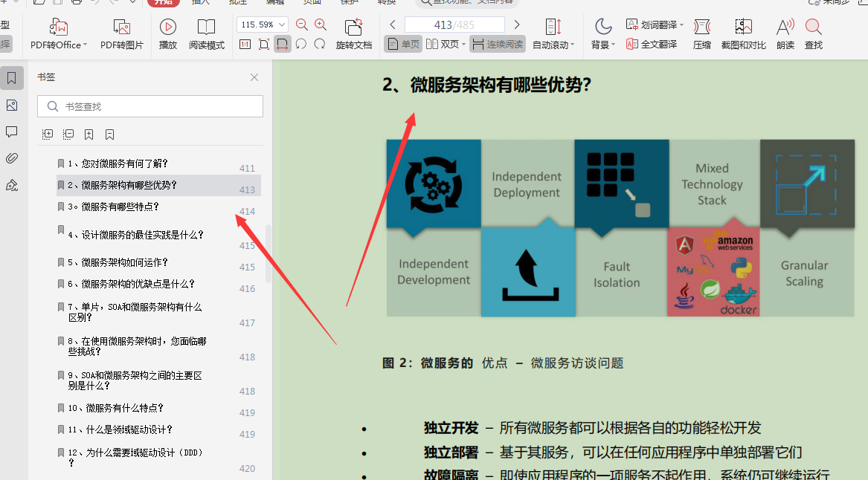Open bookmark 9、SOA和微服务架构之间的主要区别
The width and height of the screenshot is (868, 480).
135,380
